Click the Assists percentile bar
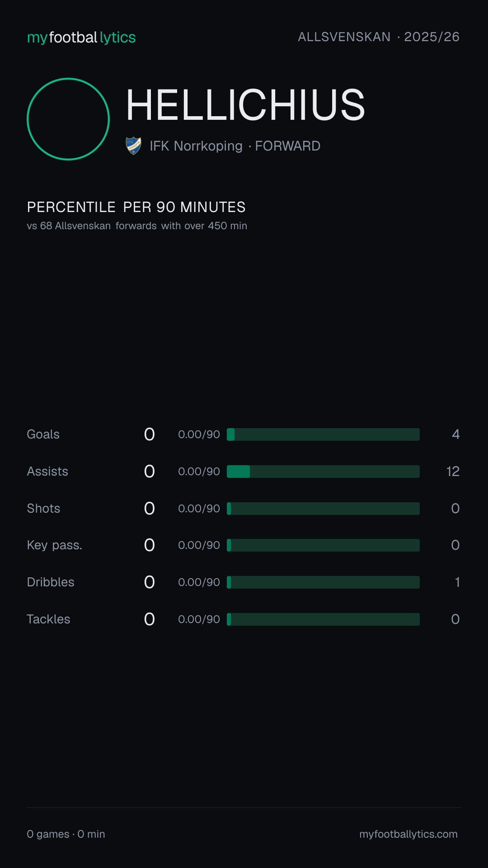 (323, 472)
